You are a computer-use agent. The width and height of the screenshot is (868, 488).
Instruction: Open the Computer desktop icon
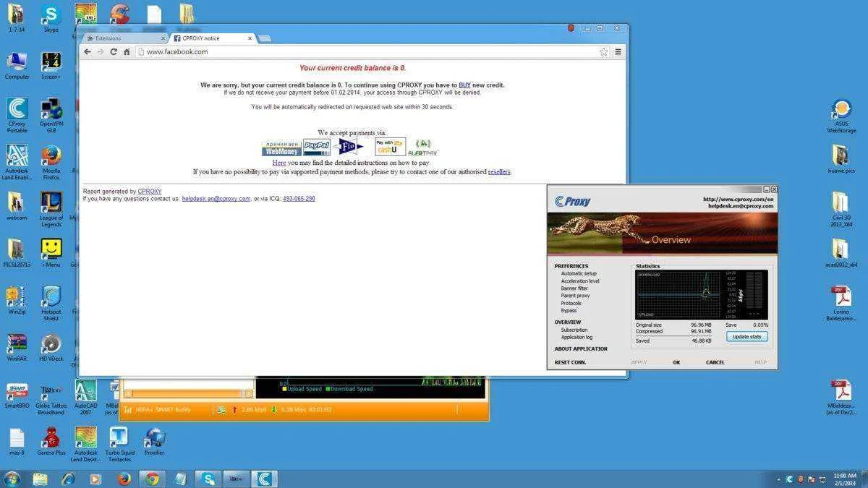[17, 66]
